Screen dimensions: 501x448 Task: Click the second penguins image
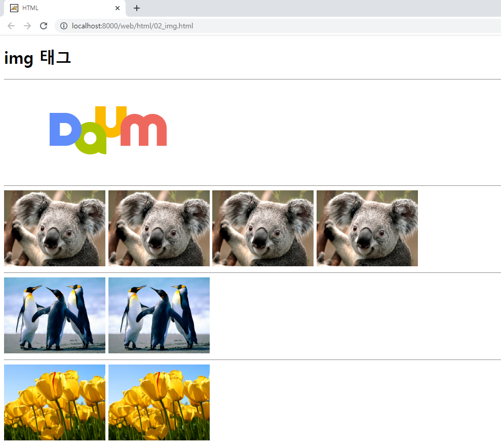[x=159, y=315]
